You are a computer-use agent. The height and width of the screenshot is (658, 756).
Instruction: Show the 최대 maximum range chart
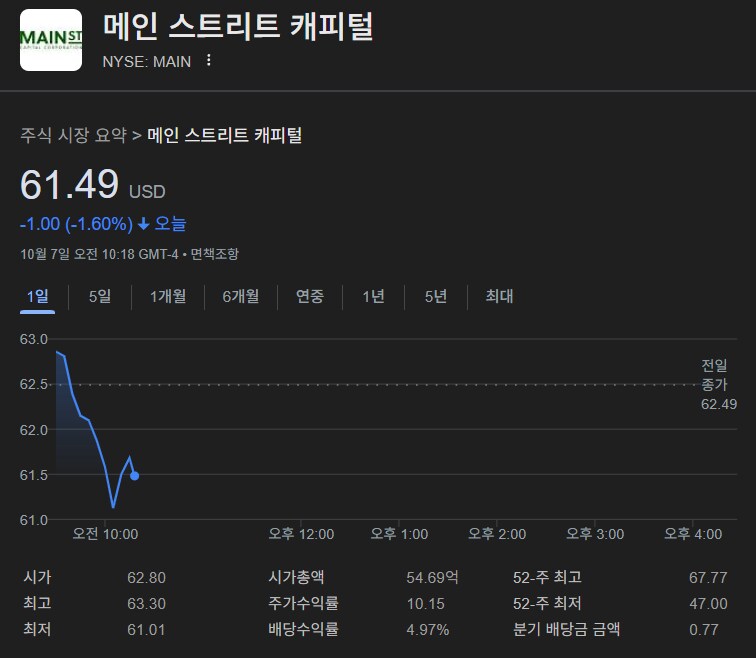499,296
